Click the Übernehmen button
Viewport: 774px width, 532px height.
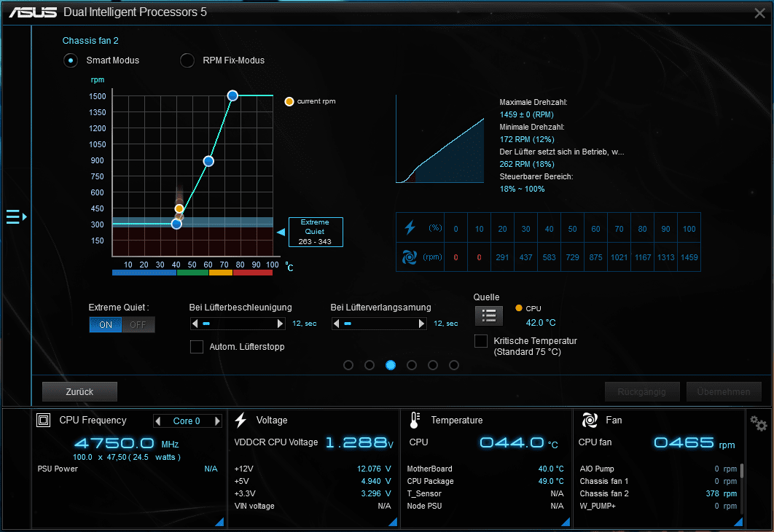click(x=724, y=392)
